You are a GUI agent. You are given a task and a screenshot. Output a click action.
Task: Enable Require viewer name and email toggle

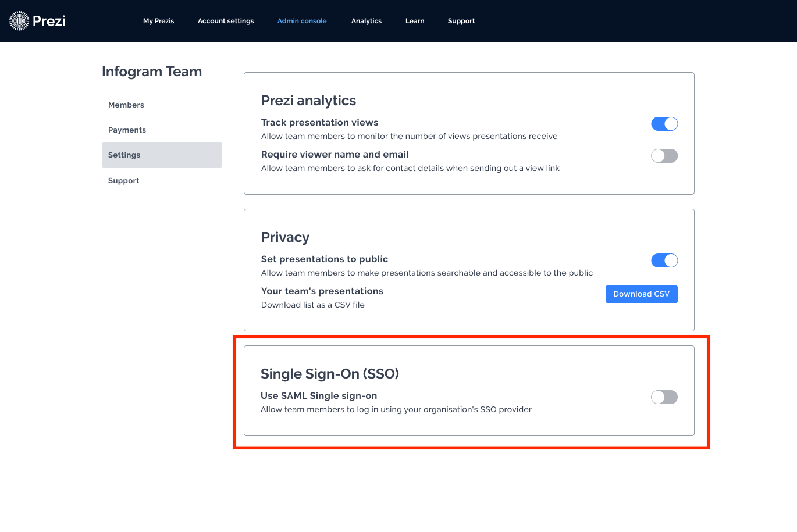pyautogui.click(x=664, y=156)
